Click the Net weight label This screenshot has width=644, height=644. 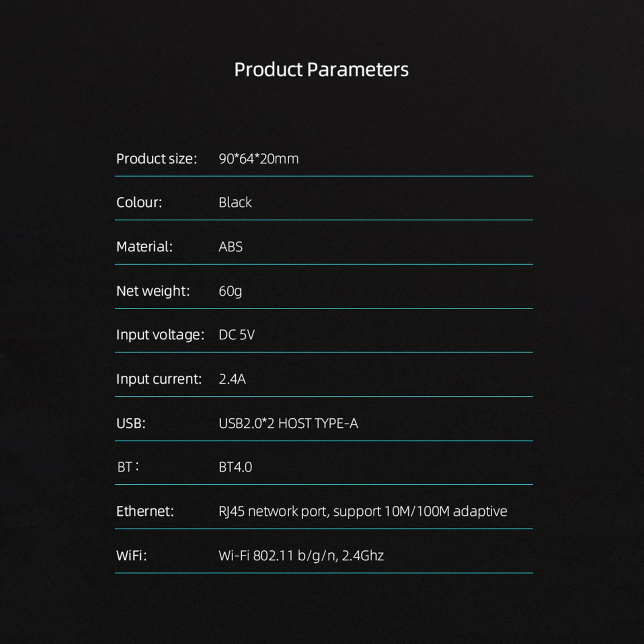click(x=153, y=291)
